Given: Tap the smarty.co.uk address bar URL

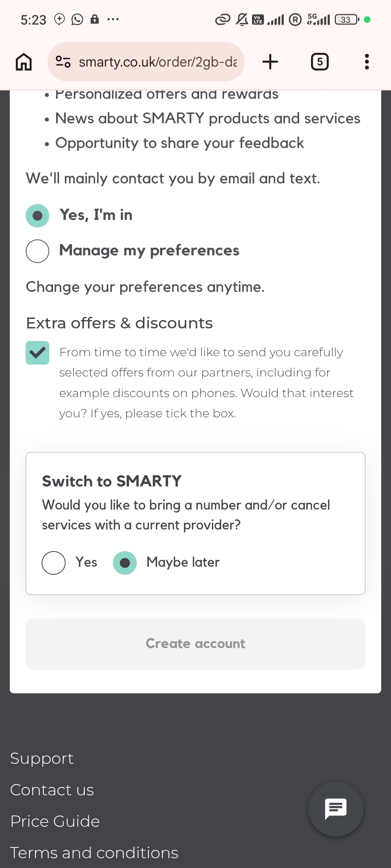Looking at the screenshot, I should point(158,62).
